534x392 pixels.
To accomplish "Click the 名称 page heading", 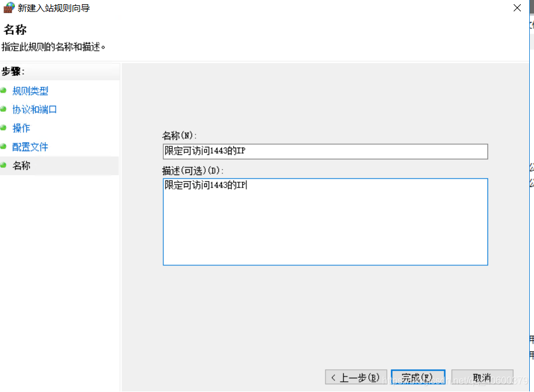I will (14, 30).
